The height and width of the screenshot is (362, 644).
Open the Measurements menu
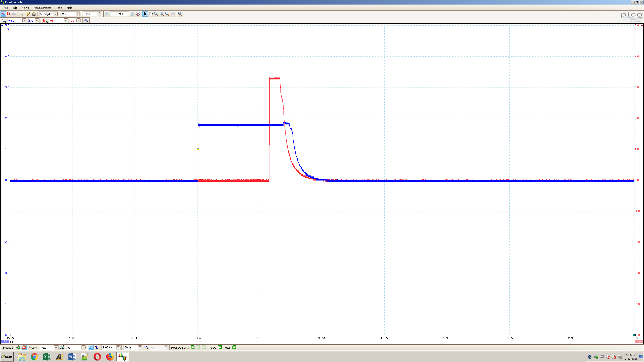tap(42, 8)
